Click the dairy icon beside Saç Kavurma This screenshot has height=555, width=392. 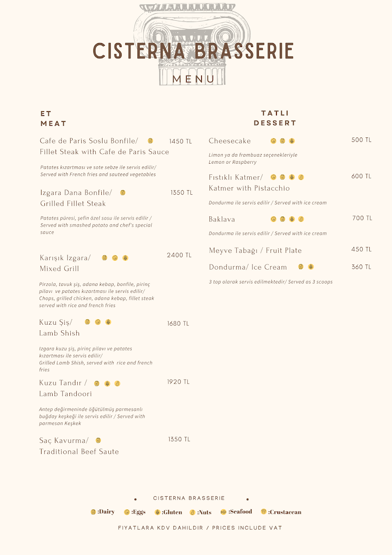(98, 440)
